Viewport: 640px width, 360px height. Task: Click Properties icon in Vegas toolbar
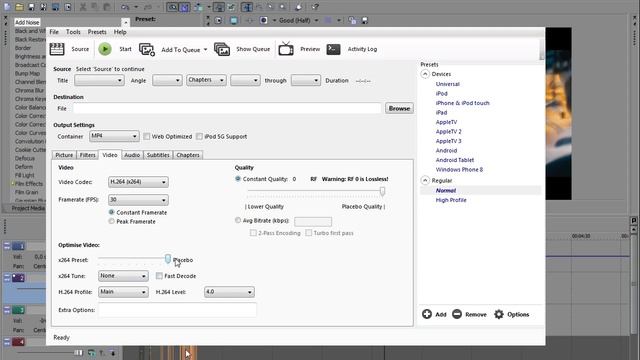[x=68, y=7]
